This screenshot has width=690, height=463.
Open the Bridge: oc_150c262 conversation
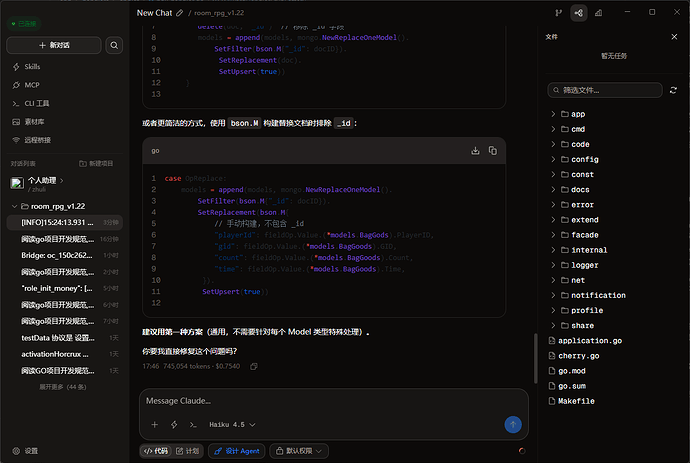64,256
